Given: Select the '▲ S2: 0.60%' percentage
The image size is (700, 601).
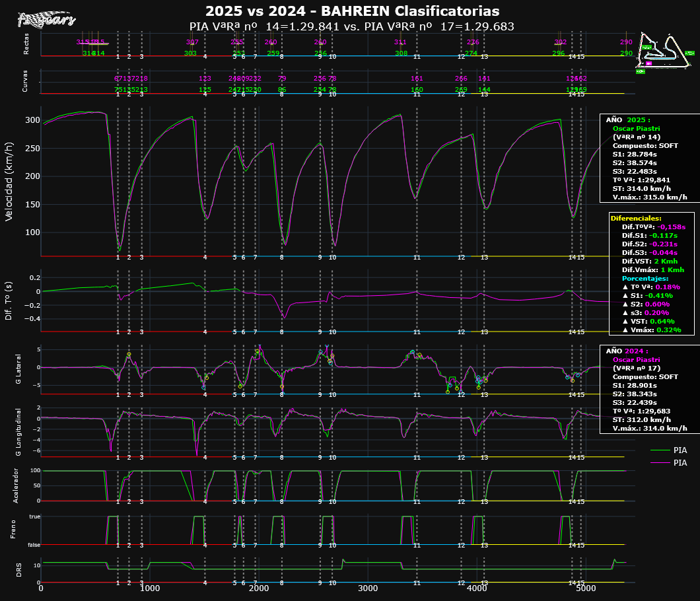Looking at the screenshot, I should 646,304.
